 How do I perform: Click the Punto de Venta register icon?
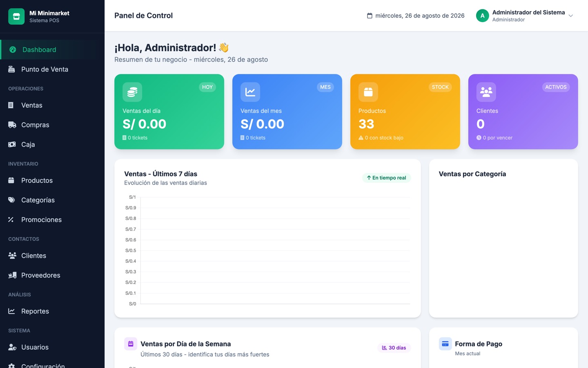point(11,69)
